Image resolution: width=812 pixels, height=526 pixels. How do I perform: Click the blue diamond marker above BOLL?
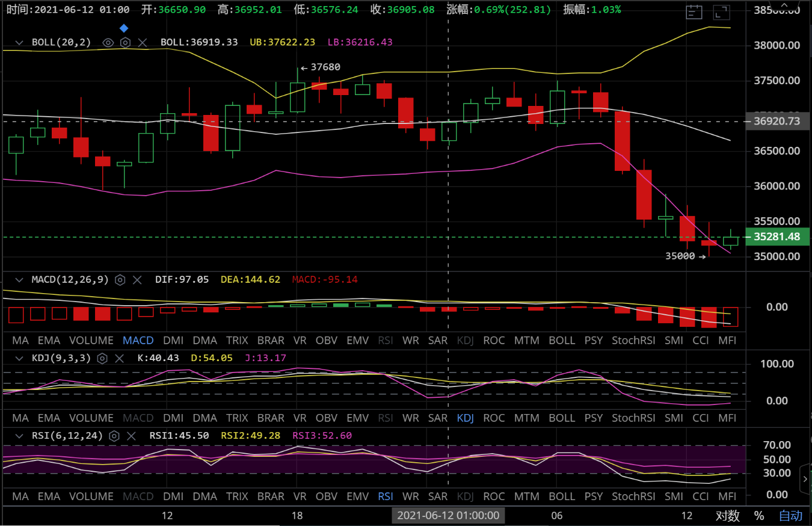[x=124, y=28]
